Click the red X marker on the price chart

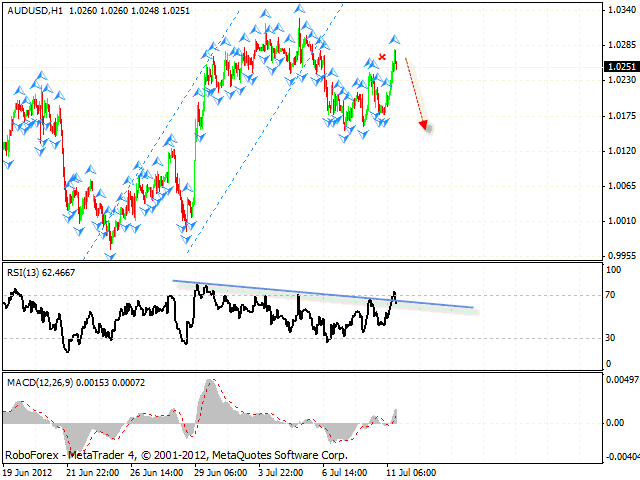click(x=382, y=57)
